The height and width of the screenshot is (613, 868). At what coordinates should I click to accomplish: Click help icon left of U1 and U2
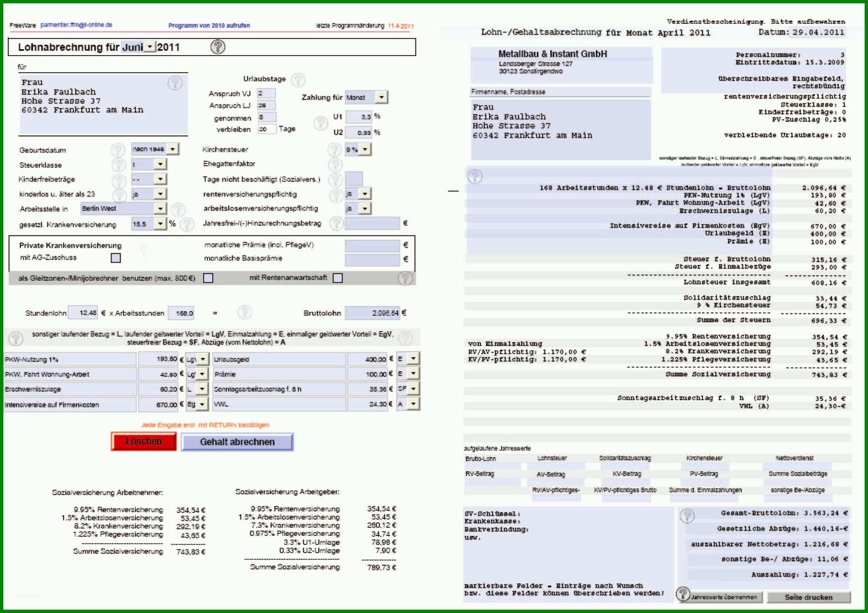pos(321,123)
